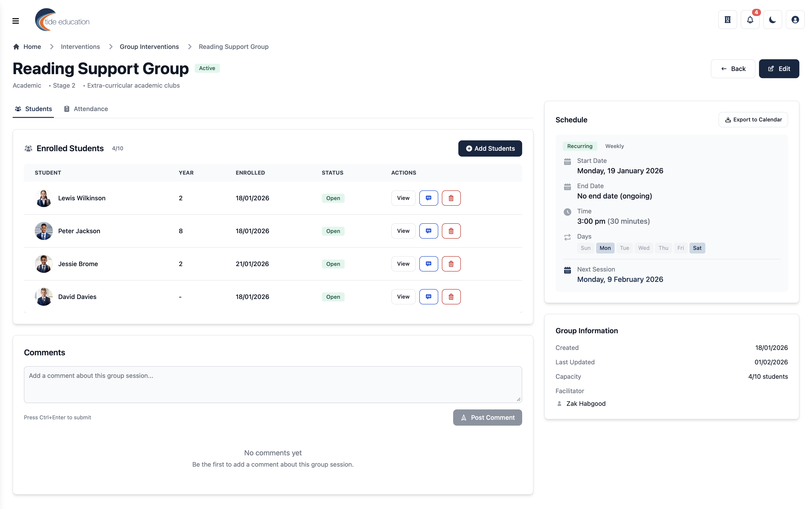Click comment icon for Lewis Wilkinson
The image size is (812, 509).
[x=428, y=198]
